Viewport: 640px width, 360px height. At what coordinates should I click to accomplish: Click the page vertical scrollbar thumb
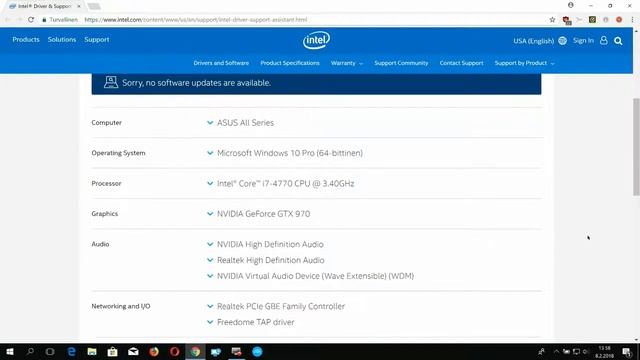(x=636, y=147)
